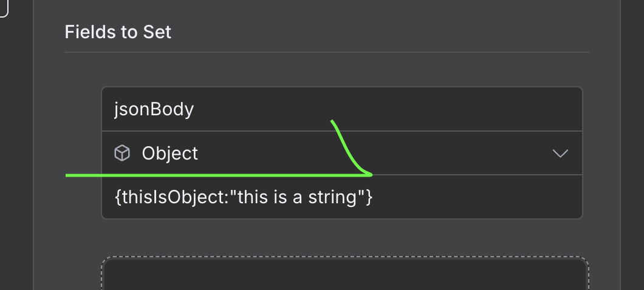Click the divider below Fields to Set
The image size is (644, 290).
(x=326, y=52)
